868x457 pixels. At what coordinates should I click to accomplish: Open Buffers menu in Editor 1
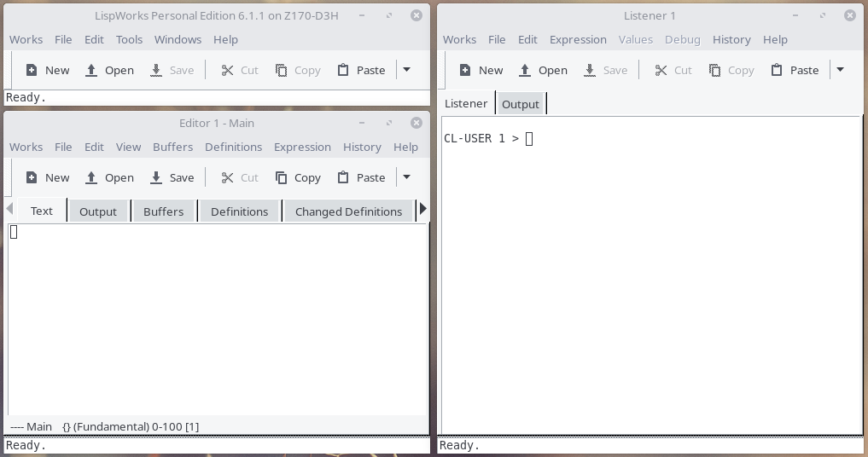172,148
